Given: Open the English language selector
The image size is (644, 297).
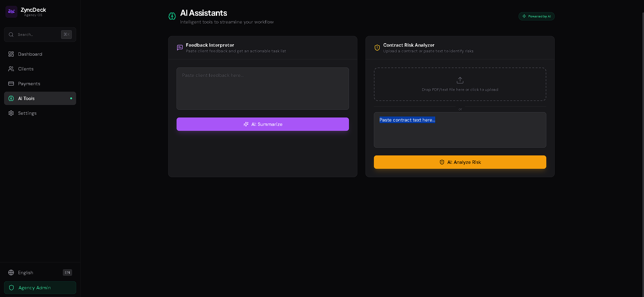Looking at the screenshot, I should point(40,273).
